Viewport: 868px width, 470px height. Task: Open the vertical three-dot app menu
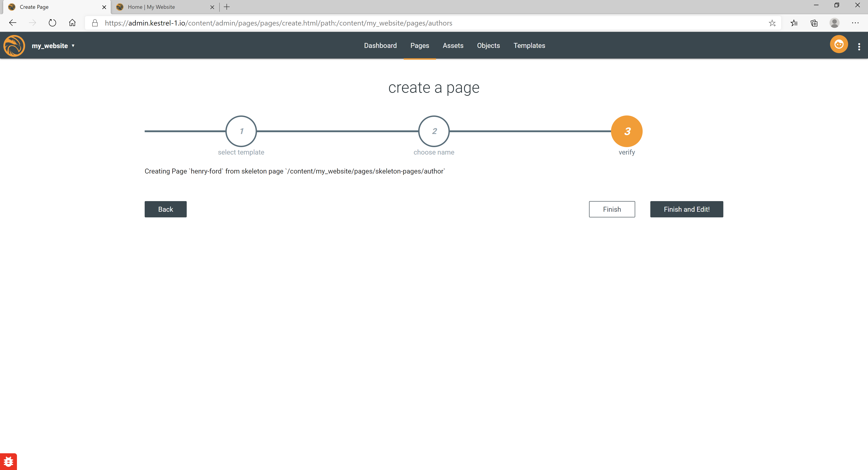859,47
